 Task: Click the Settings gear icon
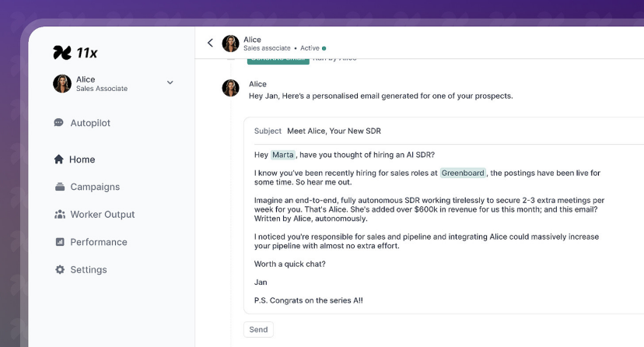pos(60,269)
